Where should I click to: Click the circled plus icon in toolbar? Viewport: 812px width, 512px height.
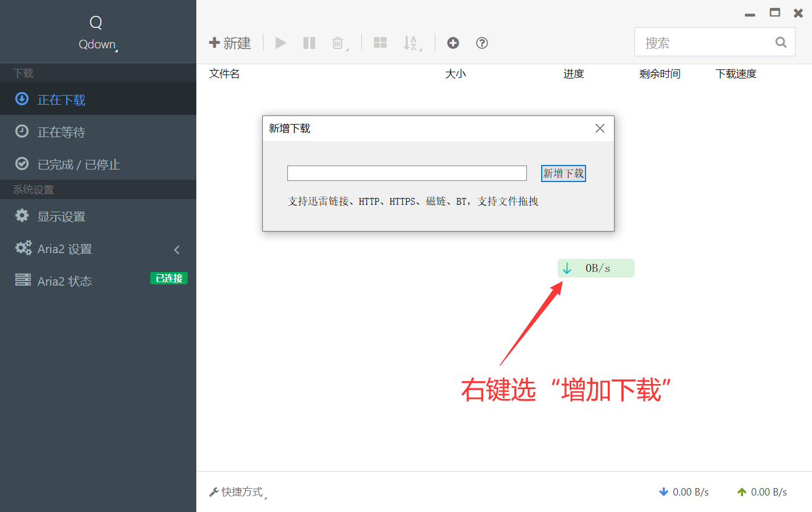(x=453, y=43)
